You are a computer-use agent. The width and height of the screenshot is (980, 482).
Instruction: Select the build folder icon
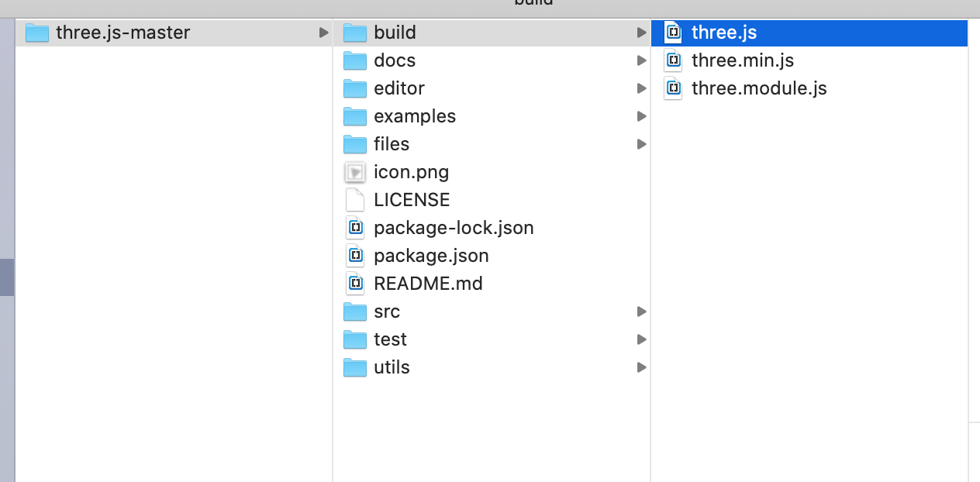355,33
